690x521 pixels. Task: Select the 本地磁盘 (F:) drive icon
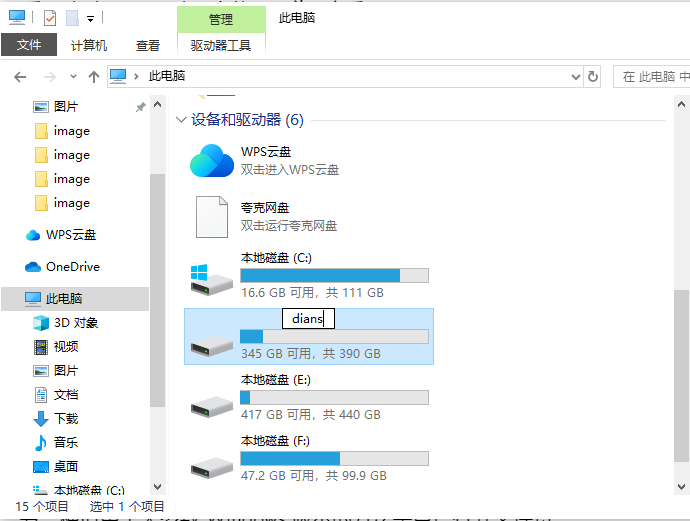click(212, 468)
